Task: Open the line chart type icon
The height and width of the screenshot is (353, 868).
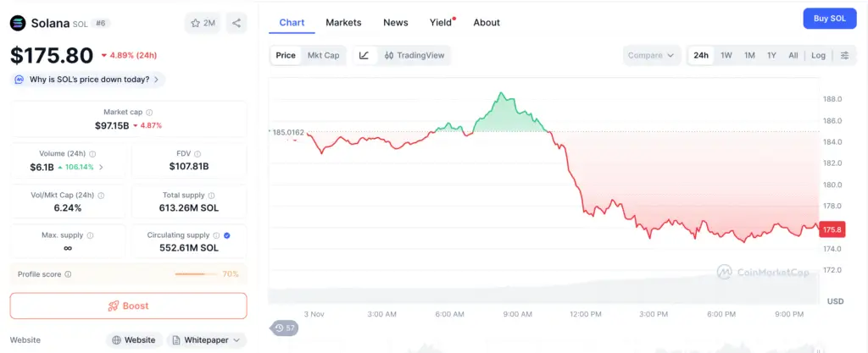Action: point(364,56)
